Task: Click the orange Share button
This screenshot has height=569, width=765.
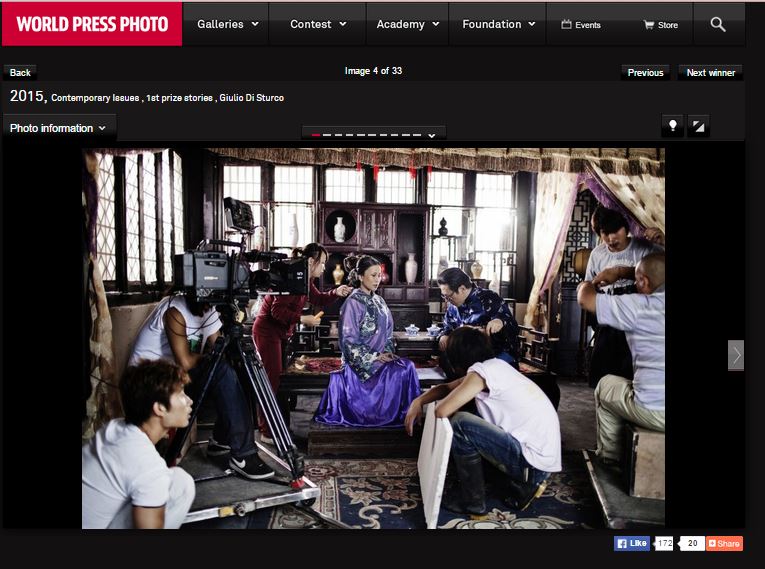Action: [x=724, y=543]
